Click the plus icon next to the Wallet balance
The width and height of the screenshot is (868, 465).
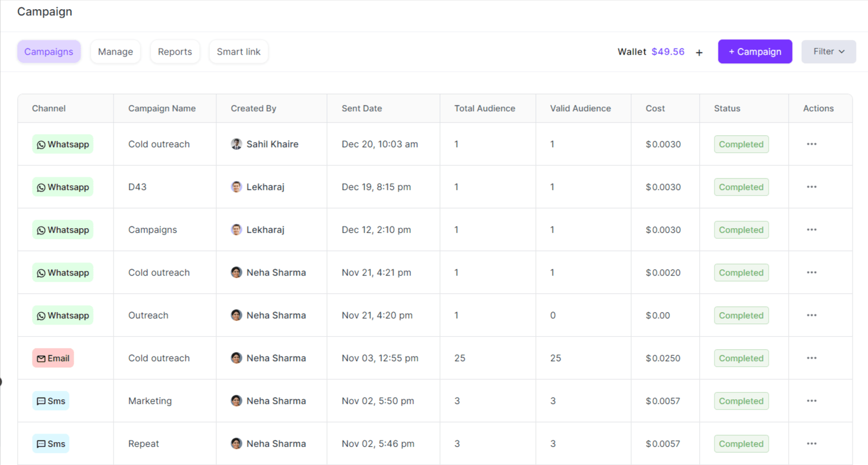[699, 52]
